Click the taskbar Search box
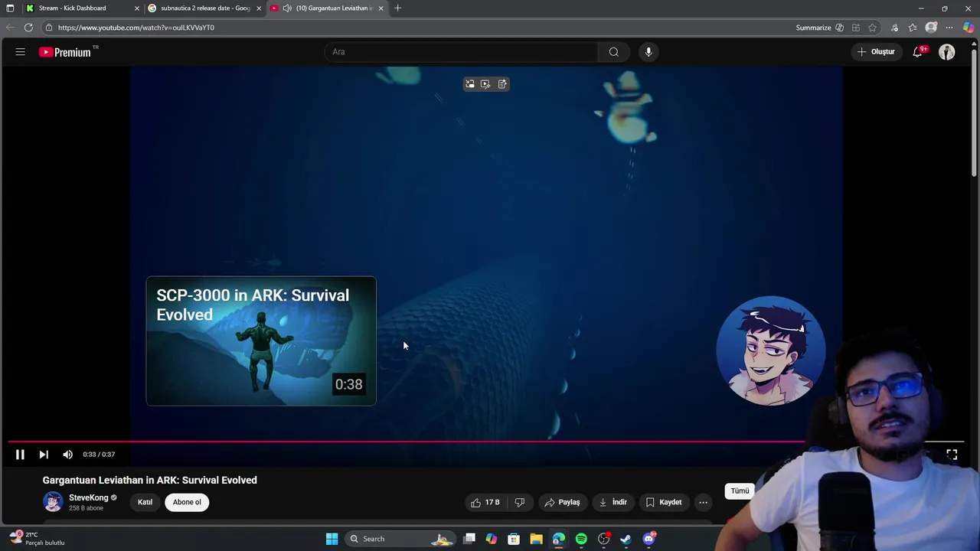 click(x=401, y=539)
